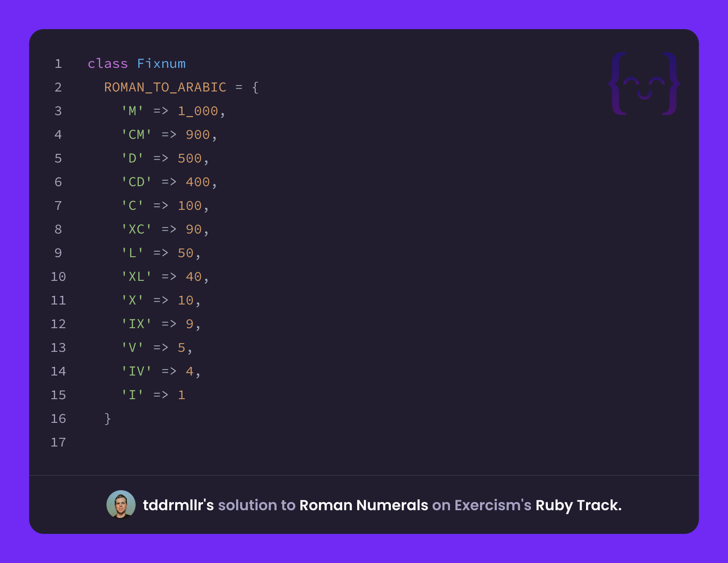
Task: Click the value 1_000 on line 3
Action: pos(198,111)
